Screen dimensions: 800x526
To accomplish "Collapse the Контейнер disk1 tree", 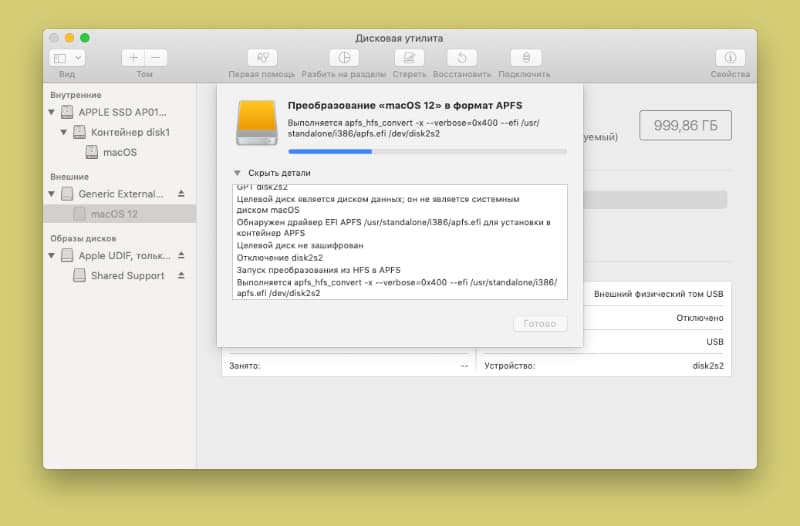I will (x=64, y=132).
